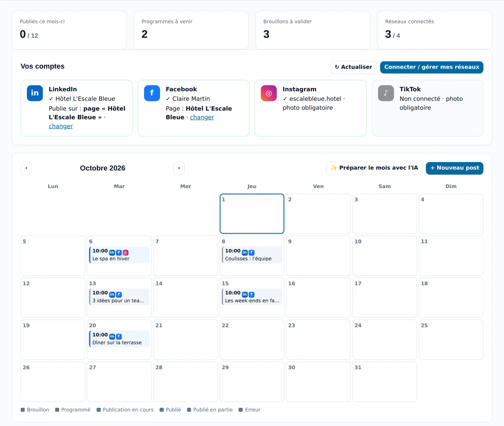Click the LinkedIn account logo icon
Image resolution: width=504 pixels, height=426 pixels.
[35, 93]
